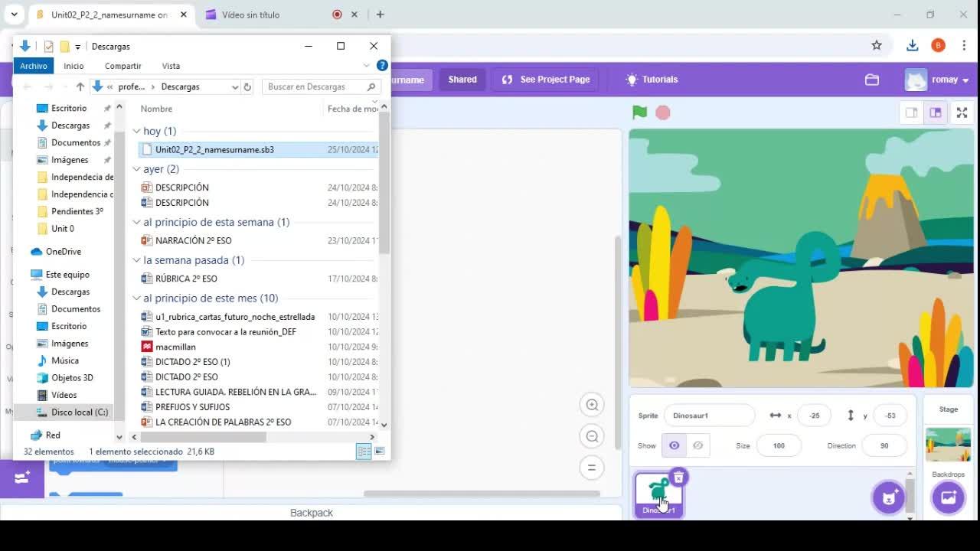Viewport: 980px width, 551px height.
Task: Open the Backpack bar
Action: pos(311,513)
